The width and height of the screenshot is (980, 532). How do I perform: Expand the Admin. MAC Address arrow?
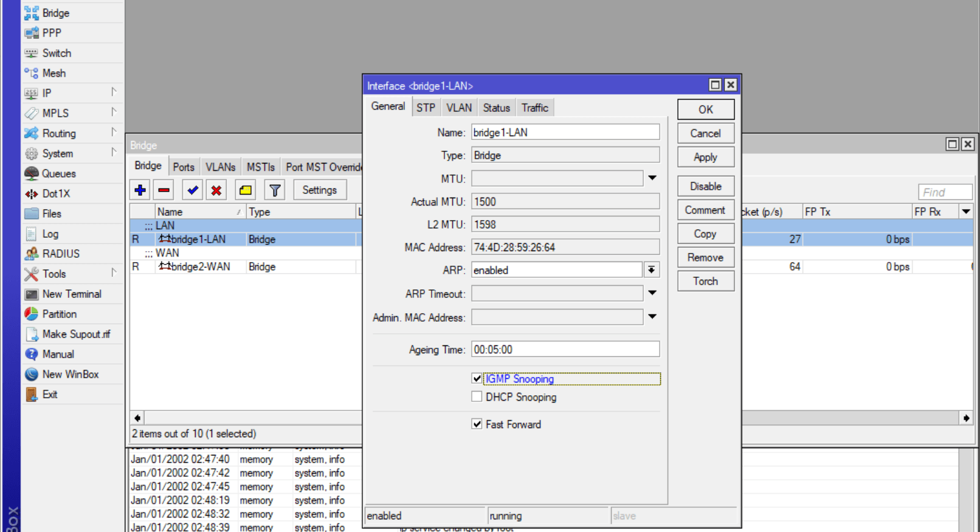(652, 317)
